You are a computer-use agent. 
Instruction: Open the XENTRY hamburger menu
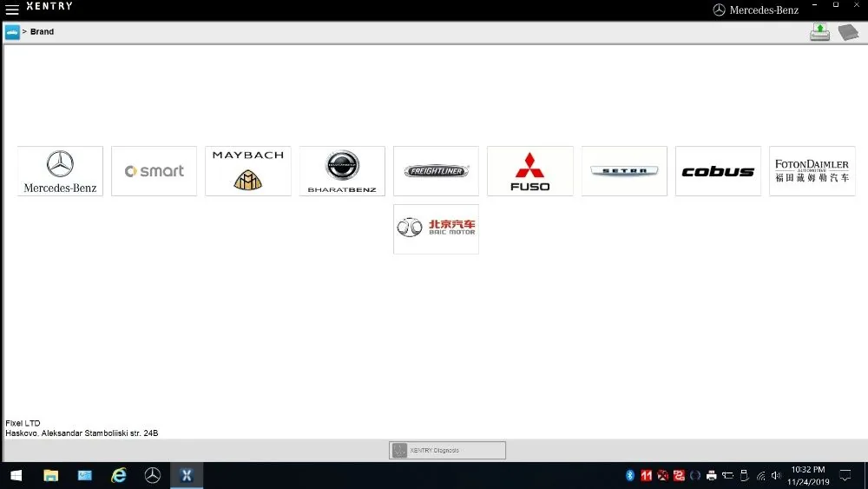click(11, 10)
